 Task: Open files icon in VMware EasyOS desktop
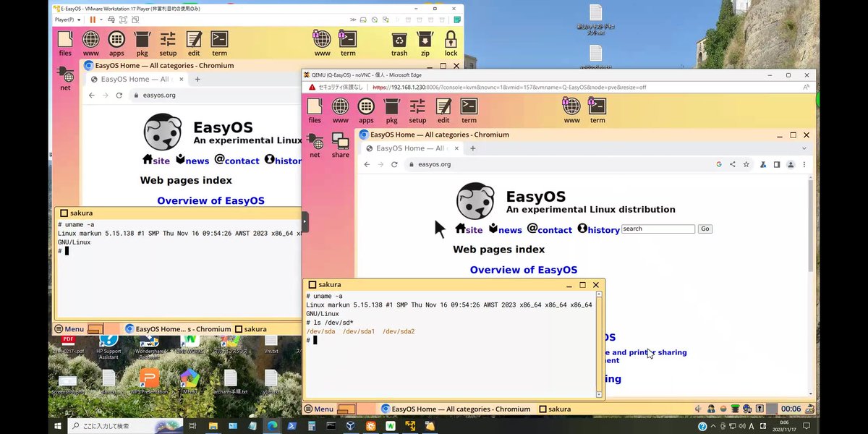click(x=65, y=43)
